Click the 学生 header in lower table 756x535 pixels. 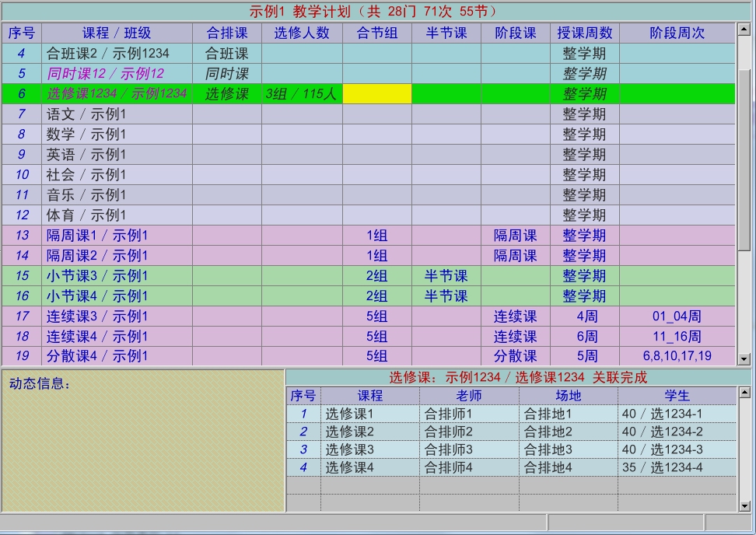pyautogui.click(x=677, y=396)
